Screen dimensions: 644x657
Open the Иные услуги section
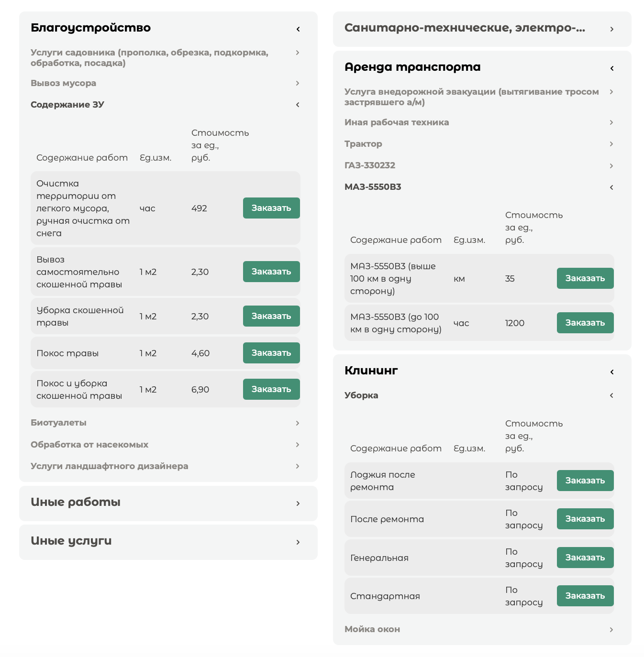[x=298, y=542]
